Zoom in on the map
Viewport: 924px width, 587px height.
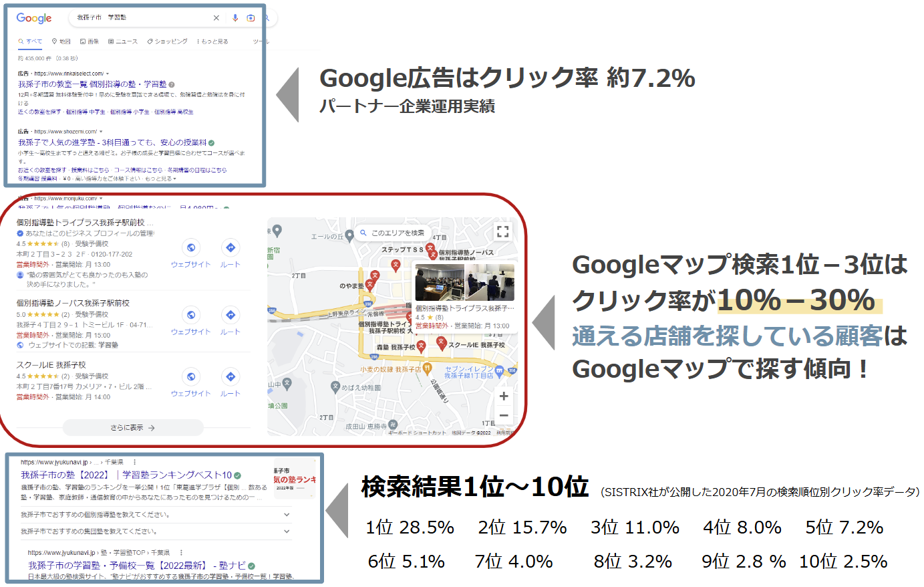click(x=504, y=396)
